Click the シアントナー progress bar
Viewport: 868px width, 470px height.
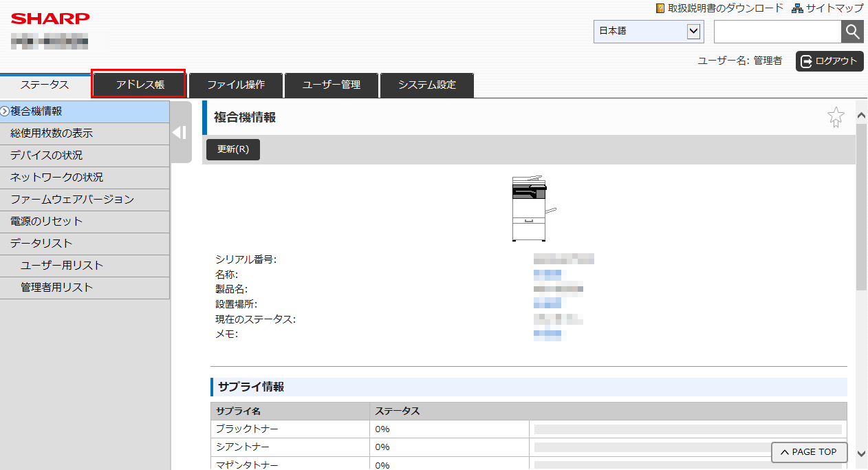click(688, 447)
